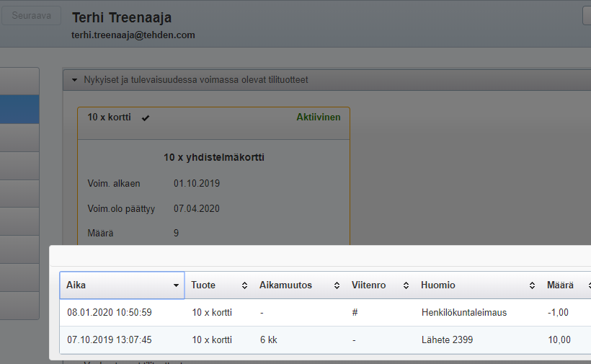This screenshot has height=364, width=591.
Task: Collapse the Nykyiset ja tulevaisuudessa voimassa olevat tilituotteet section
Action: point(74,80)
